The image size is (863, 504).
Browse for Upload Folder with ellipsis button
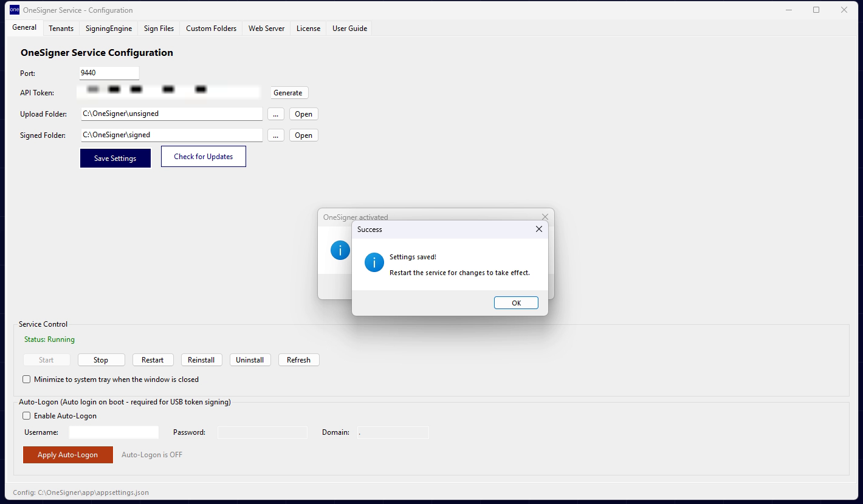[276, 114]
